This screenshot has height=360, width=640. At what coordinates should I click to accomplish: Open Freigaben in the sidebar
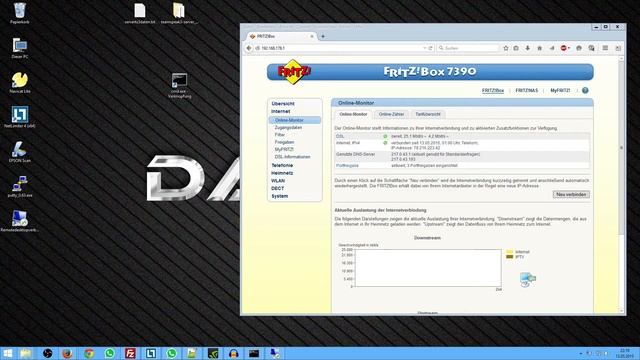click(x=284, y=142)
